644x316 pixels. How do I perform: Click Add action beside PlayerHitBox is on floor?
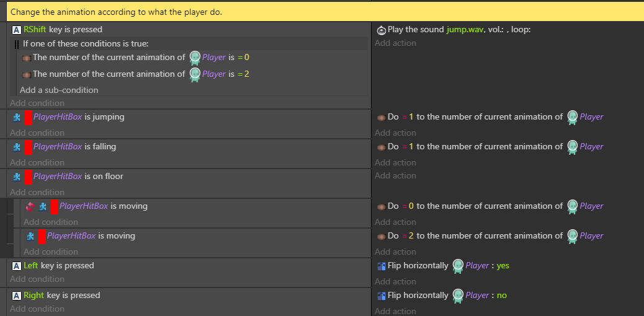395,175
